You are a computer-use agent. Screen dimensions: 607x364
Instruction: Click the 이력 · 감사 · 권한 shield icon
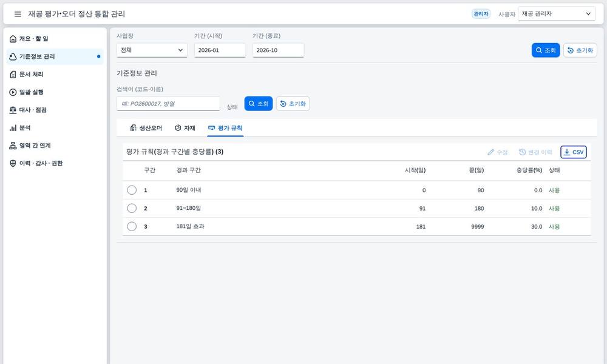(13, 163)
